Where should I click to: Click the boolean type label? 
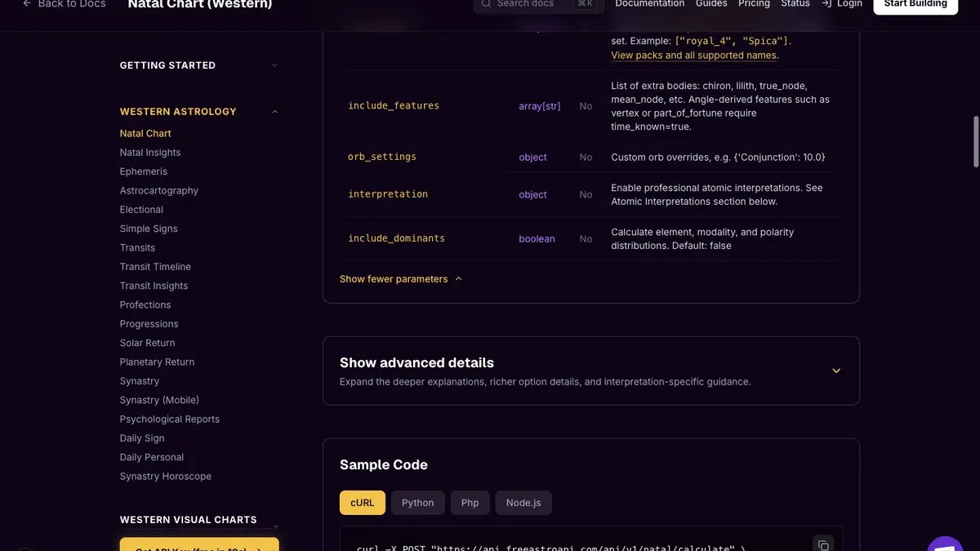point(537,239)
